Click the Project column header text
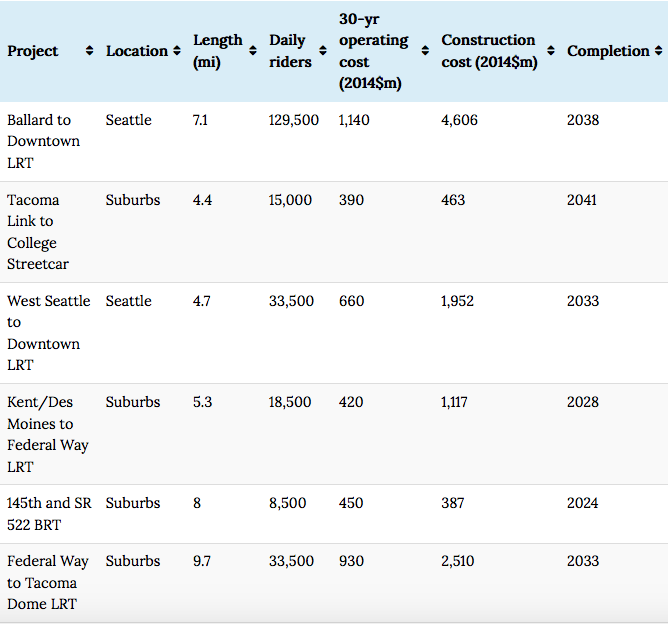This screenshot has width=668, height=624. pyautogui.click(x=33, y=51)
